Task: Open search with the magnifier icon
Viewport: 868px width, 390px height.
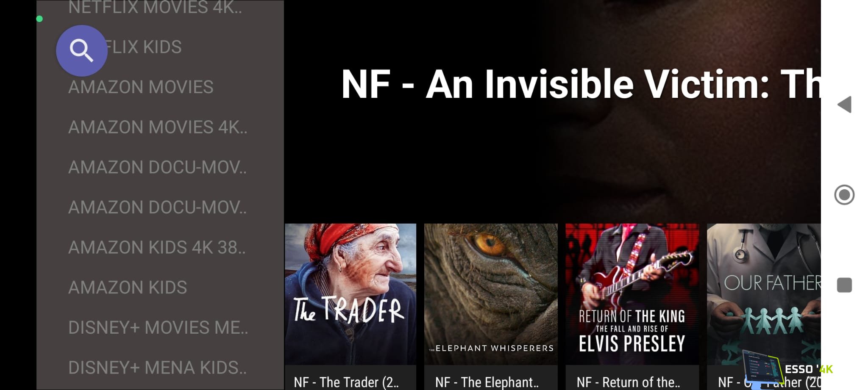Action: 82,51
